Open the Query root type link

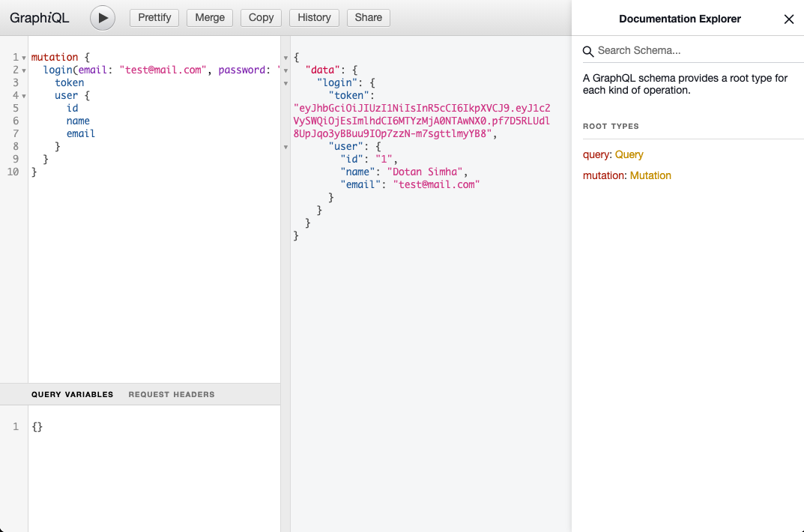pos(629,155)
